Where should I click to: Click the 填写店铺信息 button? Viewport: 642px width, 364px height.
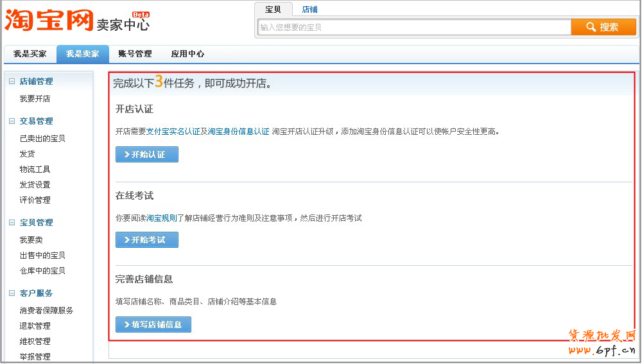[x=153, y=324]
